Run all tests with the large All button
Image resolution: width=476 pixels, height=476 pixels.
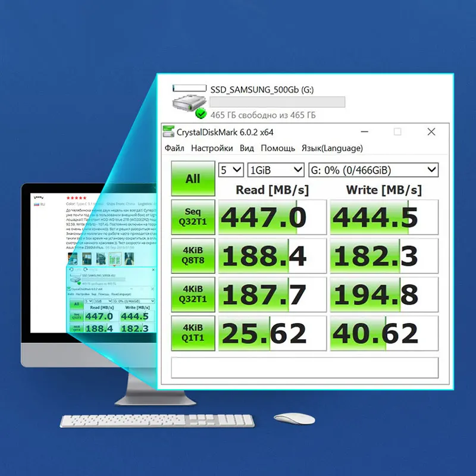193,178
